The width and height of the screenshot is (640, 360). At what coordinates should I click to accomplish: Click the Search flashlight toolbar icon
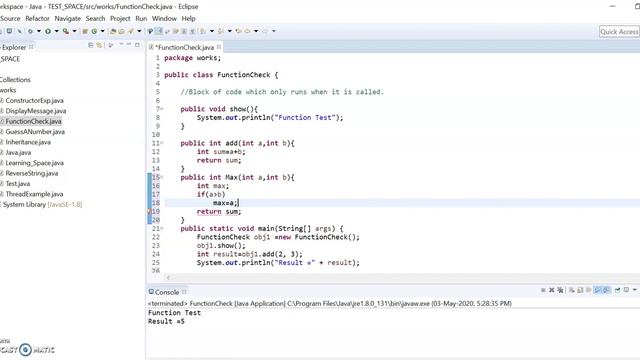click(131, 31)
